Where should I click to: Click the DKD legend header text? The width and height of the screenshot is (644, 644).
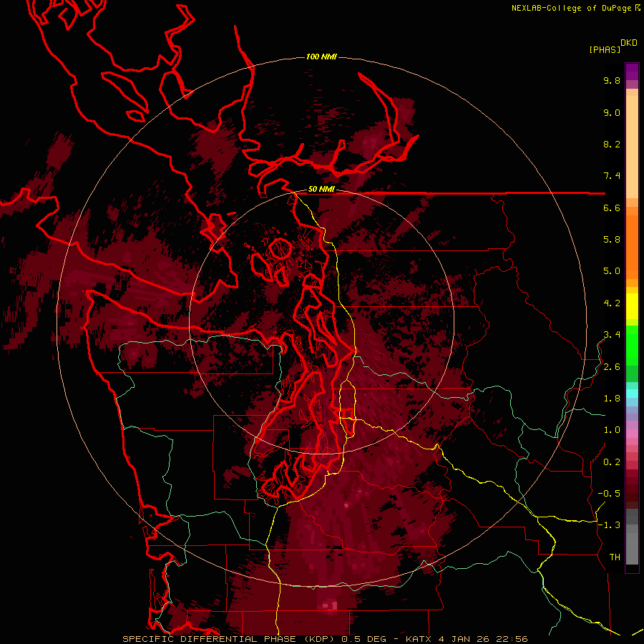point(629,43)
